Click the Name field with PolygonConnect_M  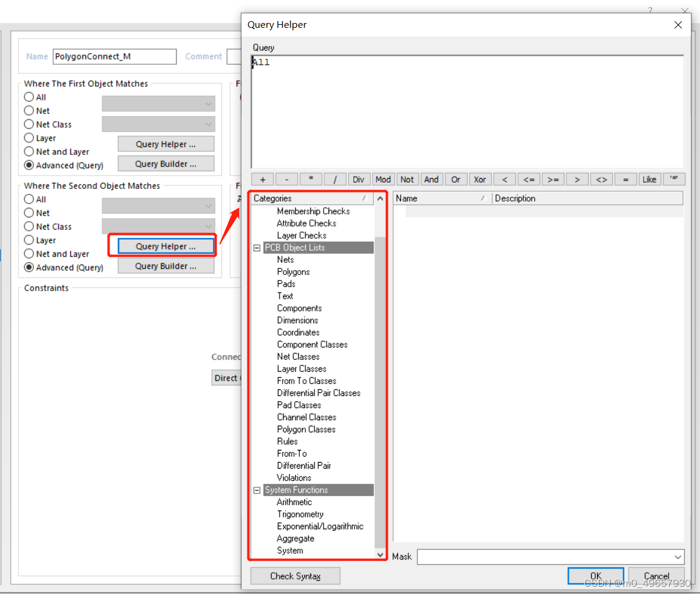pyautogui.click(x=114, y=57)
